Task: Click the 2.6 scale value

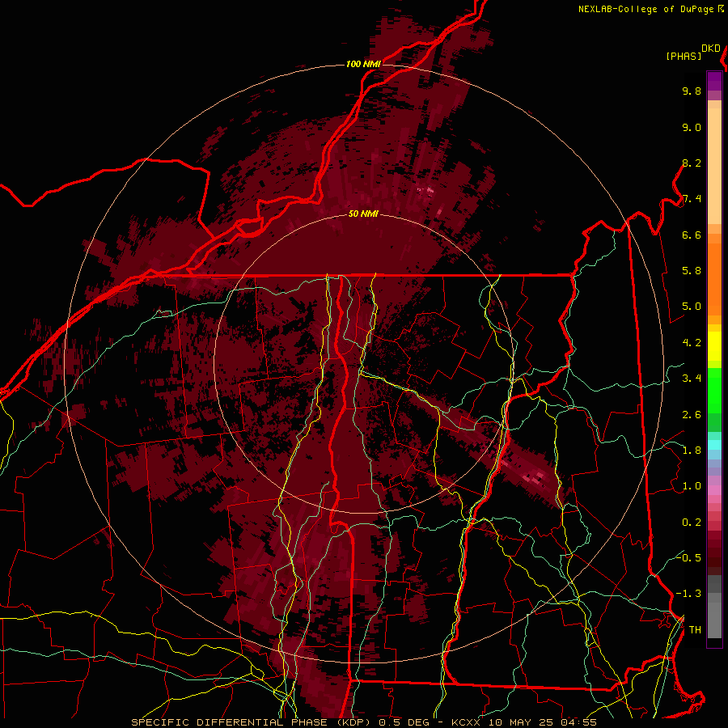Action: pyautogui.click(x=692, y=415)
